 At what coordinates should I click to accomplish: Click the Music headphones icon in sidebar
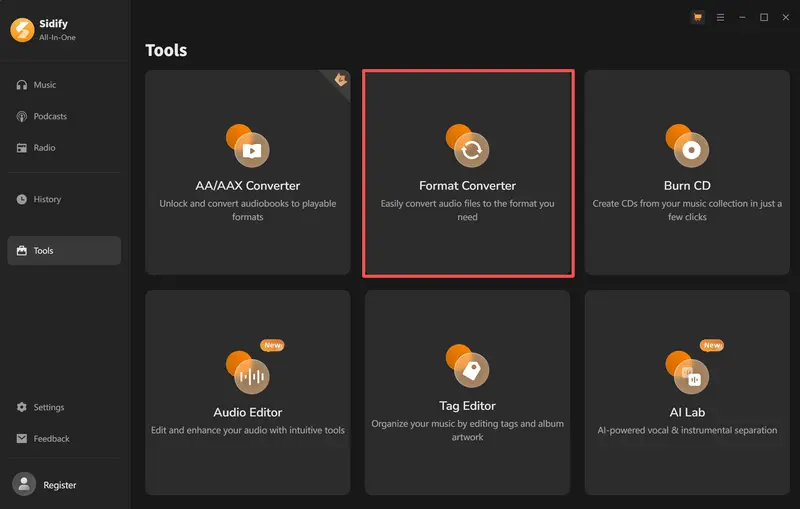[21, 85]
